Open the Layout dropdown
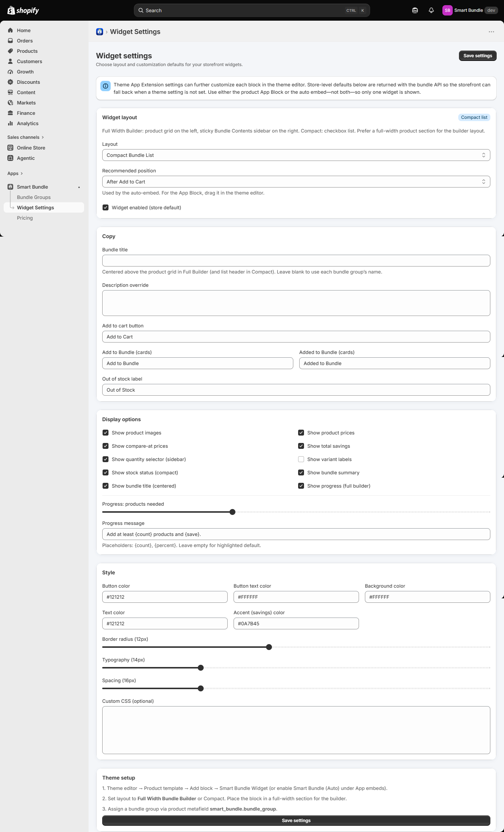Viewport: 504px width, 832px height. tap(296, 155)
